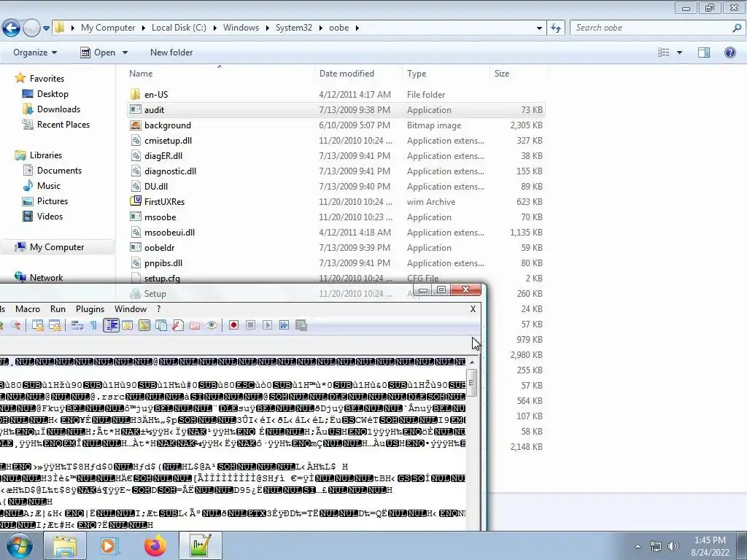Open the ? help menu in Notepad++
The height and width of the screenshot is (560, 747).
pos(158,309)
